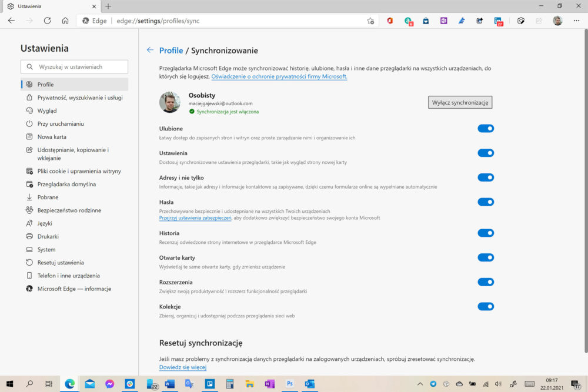Image resolution: width=588 pixels, height=392 pixels.
Task: Click the back arrow beside Profile heading
Action: pyautogui.click(x=150, y=50)
